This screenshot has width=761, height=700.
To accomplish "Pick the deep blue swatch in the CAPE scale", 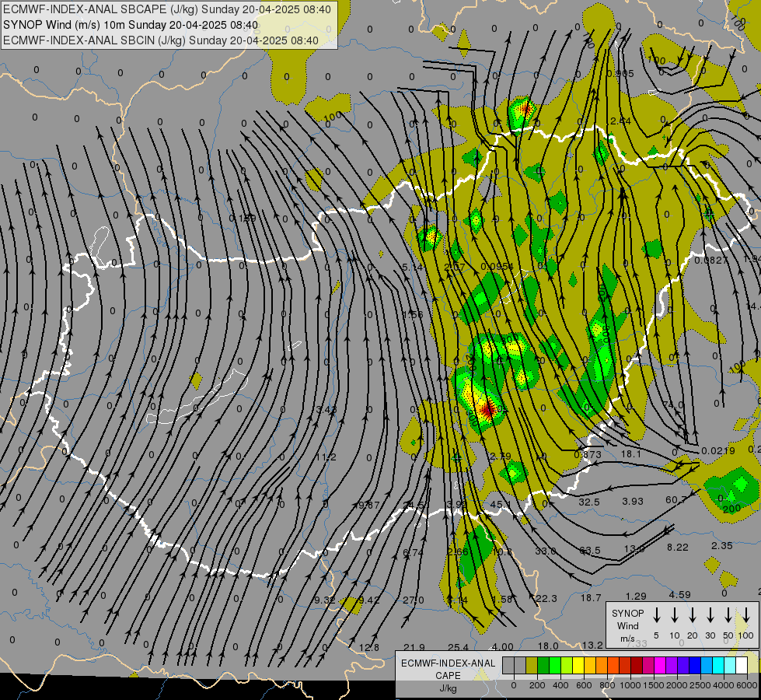I will [695, 665].
